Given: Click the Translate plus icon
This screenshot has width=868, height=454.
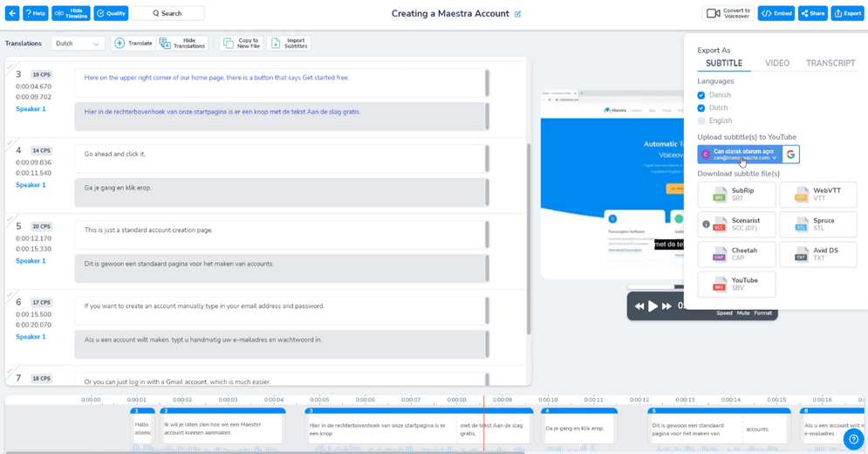Looking at the screenshot, I should coord(119,44).
